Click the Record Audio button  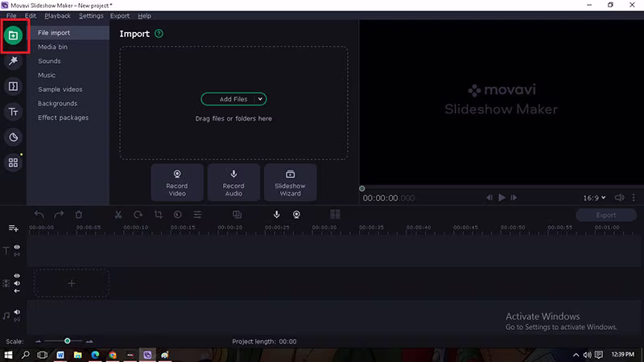[233, 183]
